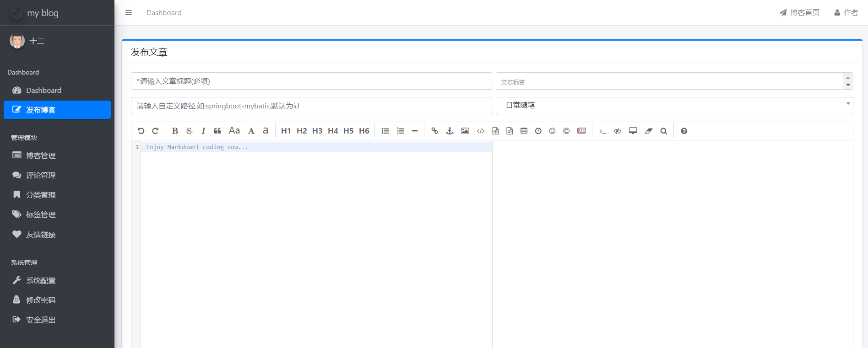Insert preformatted text block
This screenshot has height=348, width=868.
495,131
